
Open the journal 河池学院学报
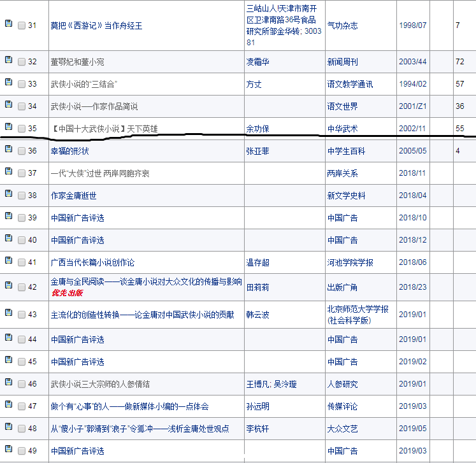tap(350, 262)
